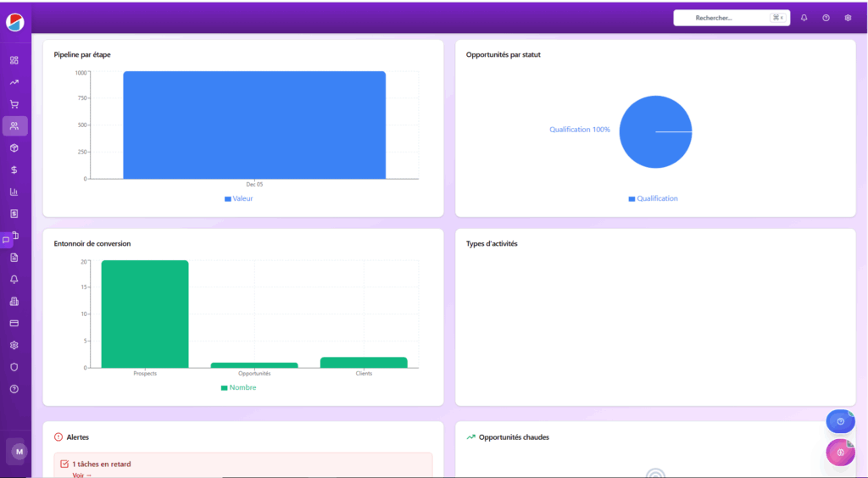Toggle the Qualification legend in pie chart

pos(653,198)
